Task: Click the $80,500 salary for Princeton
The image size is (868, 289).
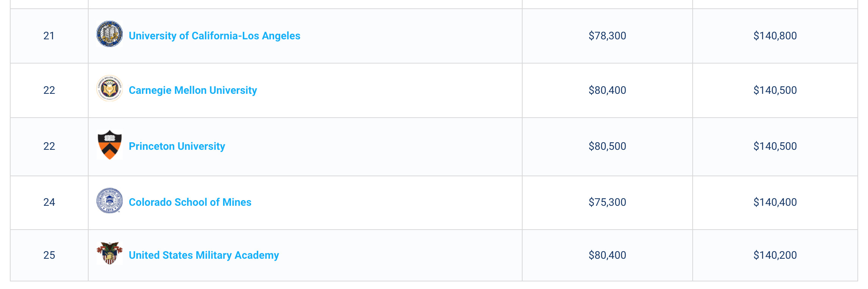Action: [607, 146]
